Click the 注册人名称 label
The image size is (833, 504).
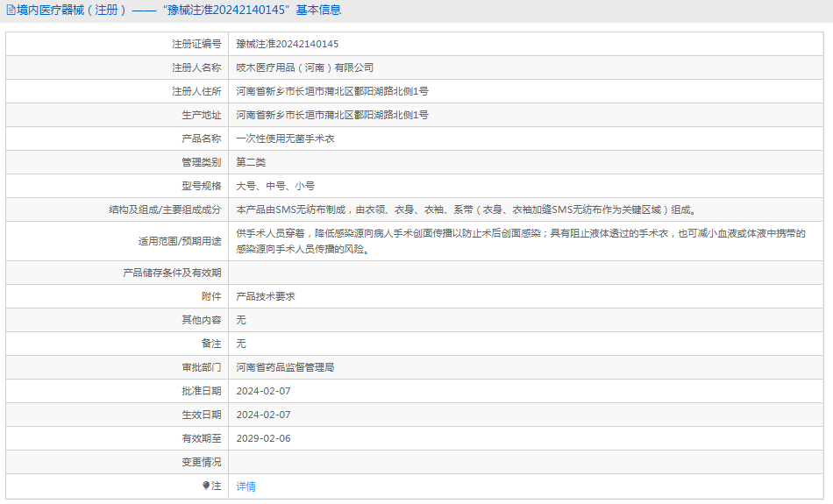pos(196,67)
